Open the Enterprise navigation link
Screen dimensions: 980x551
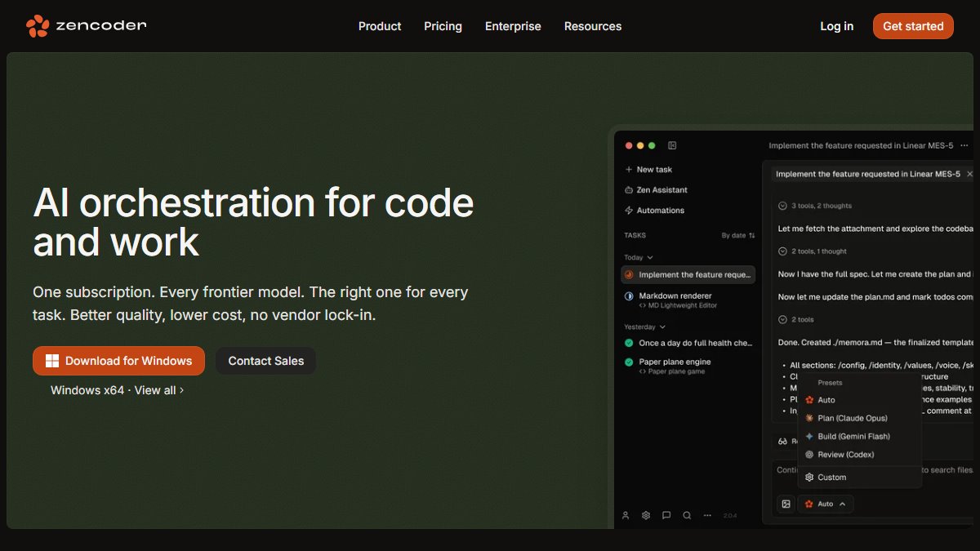click(513, 26)
